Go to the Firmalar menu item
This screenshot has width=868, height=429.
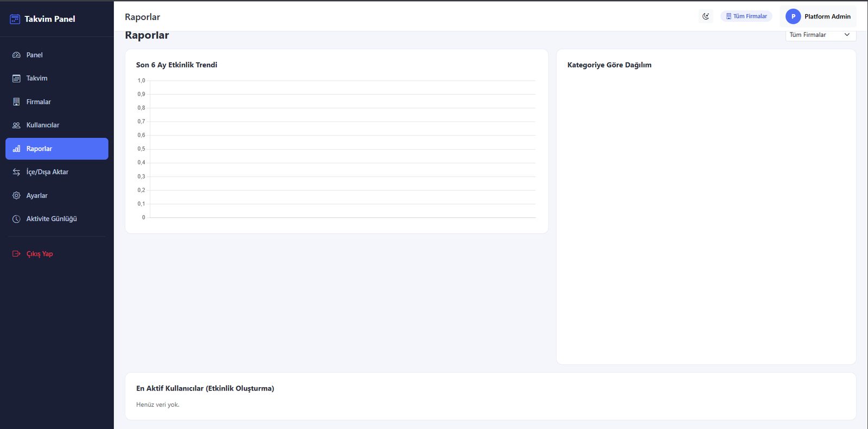[x=57, y=102]
